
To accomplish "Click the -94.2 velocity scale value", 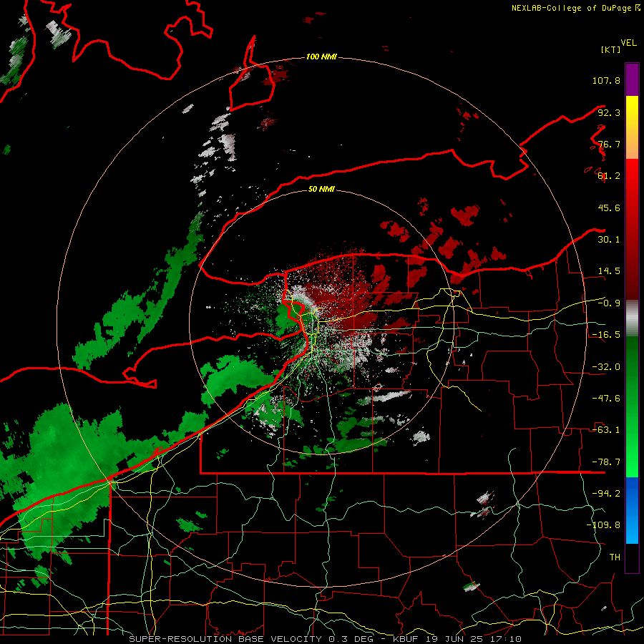I will pyautogui.click(x=606, y=494).
